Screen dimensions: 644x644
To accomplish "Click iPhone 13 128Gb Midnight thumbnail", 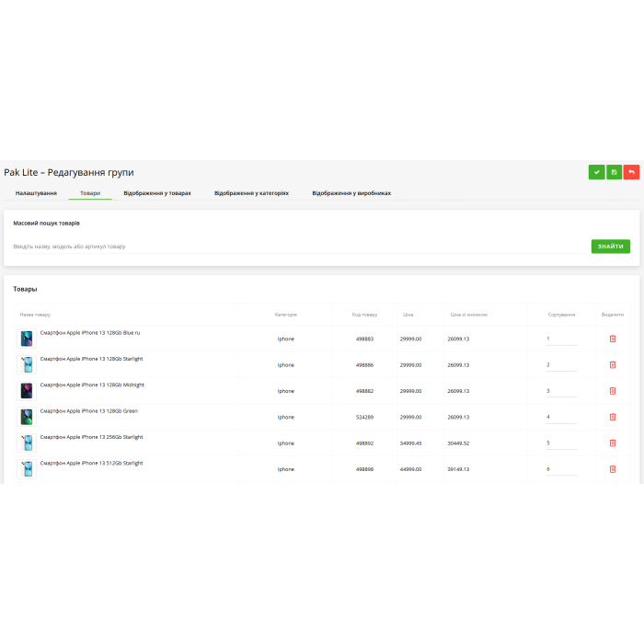I will 27,391.
